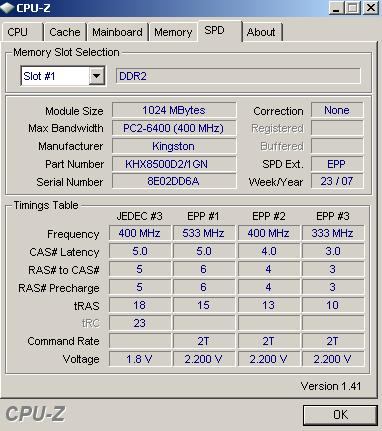The width and height of the screenshot is (382, 431).
Task: Open the About tab
Action: (262, 32)
